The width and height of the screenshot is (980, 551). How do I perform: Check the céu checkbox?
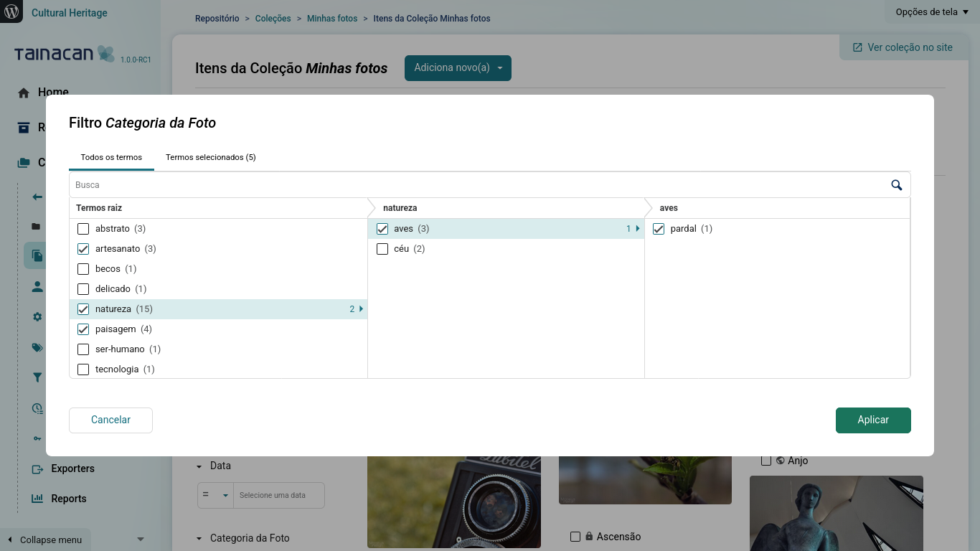click(x=382, y=248)
